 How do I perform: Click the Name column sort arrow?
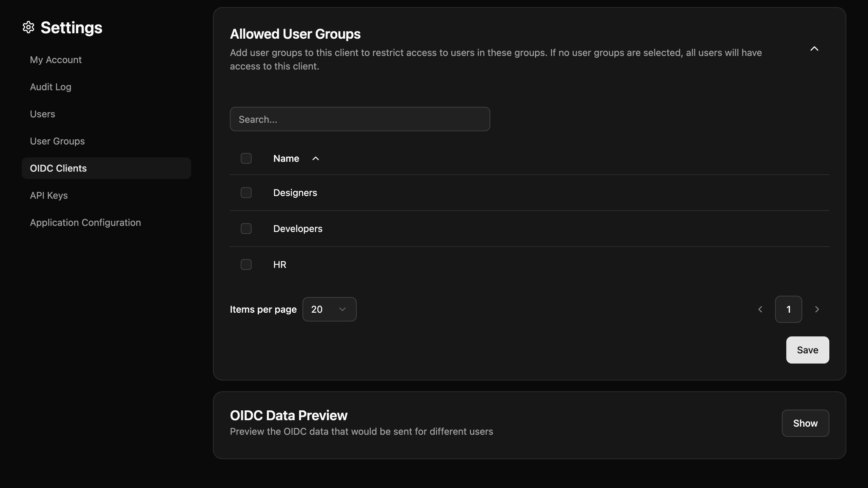tap(315, 158)
